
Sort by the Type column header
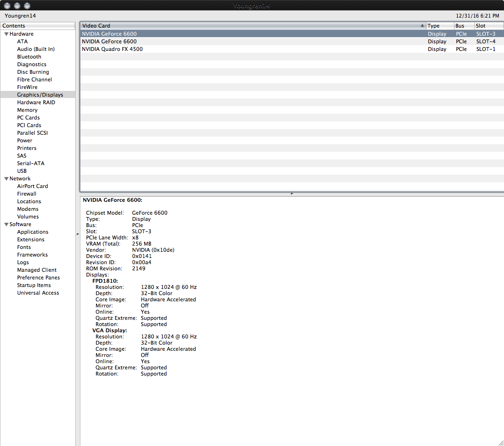coord(440,26)
